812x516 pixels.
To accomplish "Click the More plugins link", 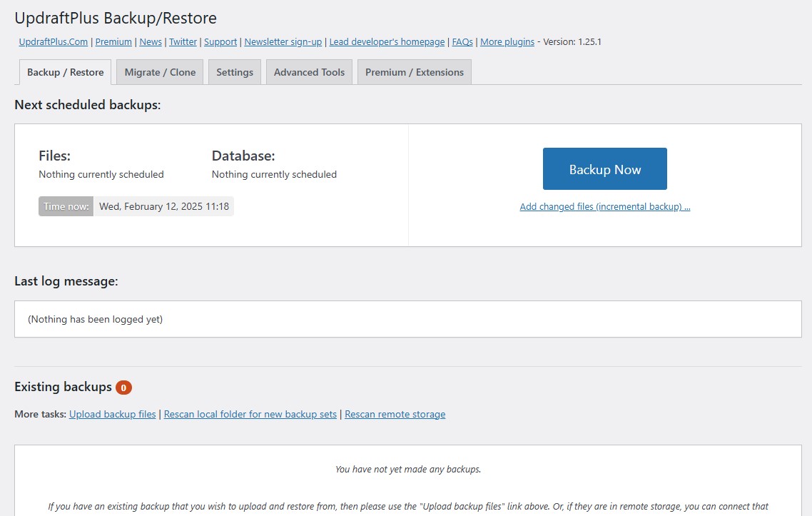I will pyautogui.click(x=507, y=42).
